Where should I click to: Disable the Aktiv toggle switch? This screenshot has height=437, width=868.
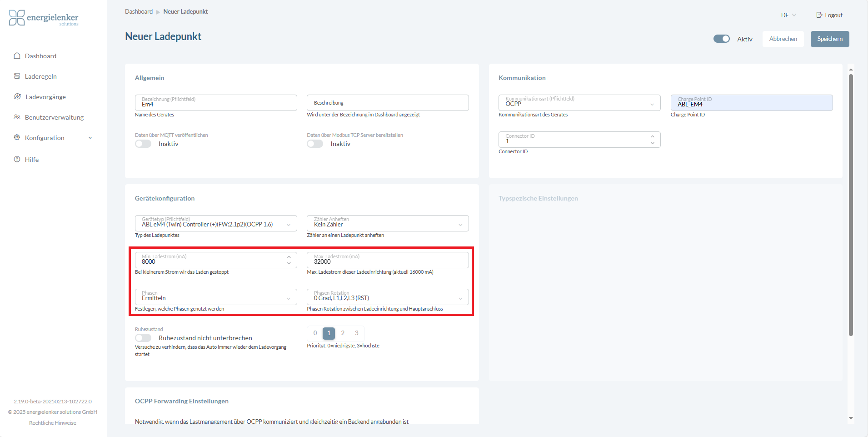(721, 39)
